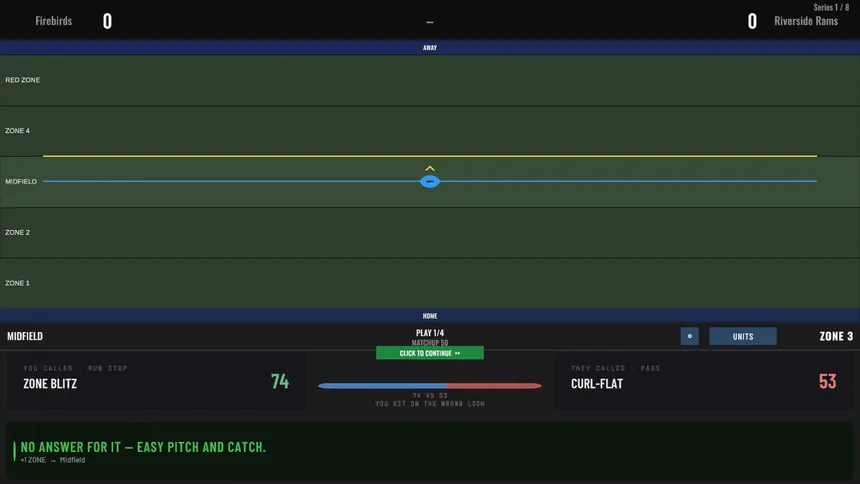Click the yellow chevron above the football
Viewport: 860px width, 484px height.
click(430, 168)
